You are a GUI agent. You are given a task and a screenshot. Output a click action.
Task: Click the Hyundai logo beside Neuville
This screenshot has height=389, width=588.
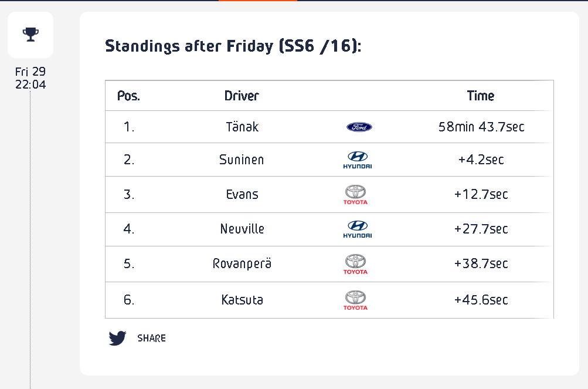(357, 229)
